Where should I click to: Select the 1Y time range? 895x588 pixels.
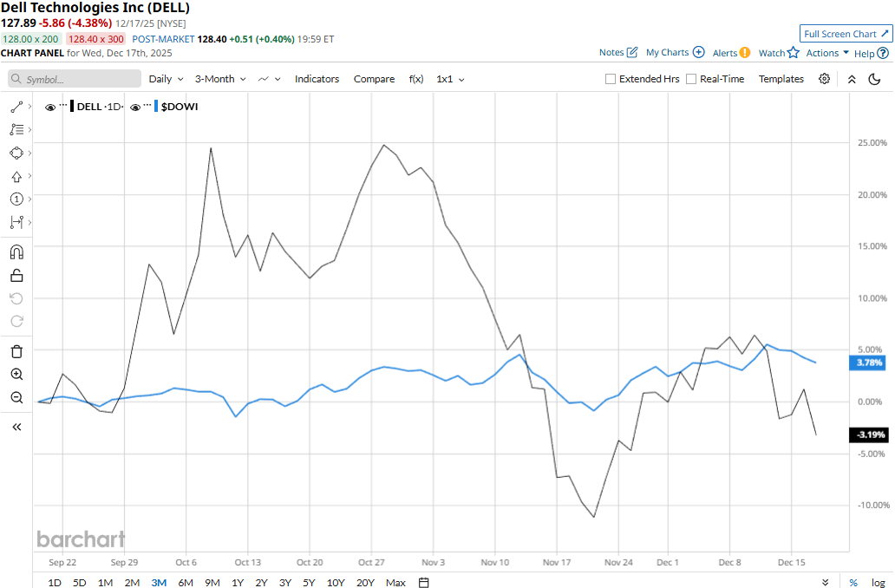click(238, 582)
